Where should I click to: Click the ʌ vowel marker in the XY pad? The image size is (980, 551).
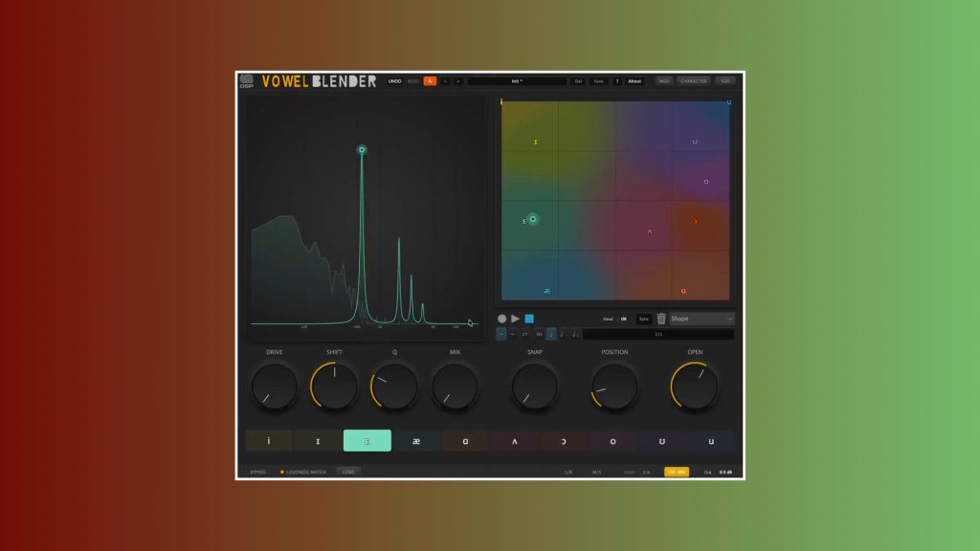(650, 231)
